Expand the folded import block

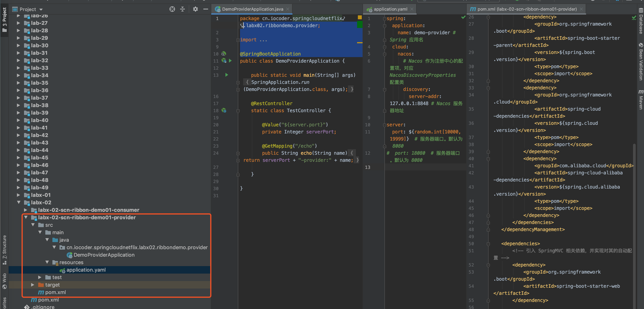(238, 40)
